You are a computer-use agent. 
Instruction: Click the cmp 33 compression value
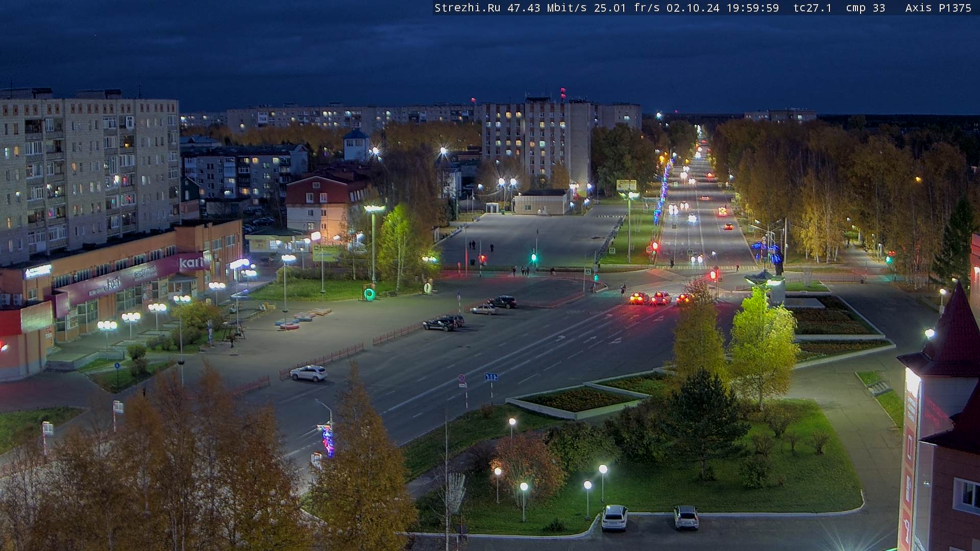coord(866,8)
